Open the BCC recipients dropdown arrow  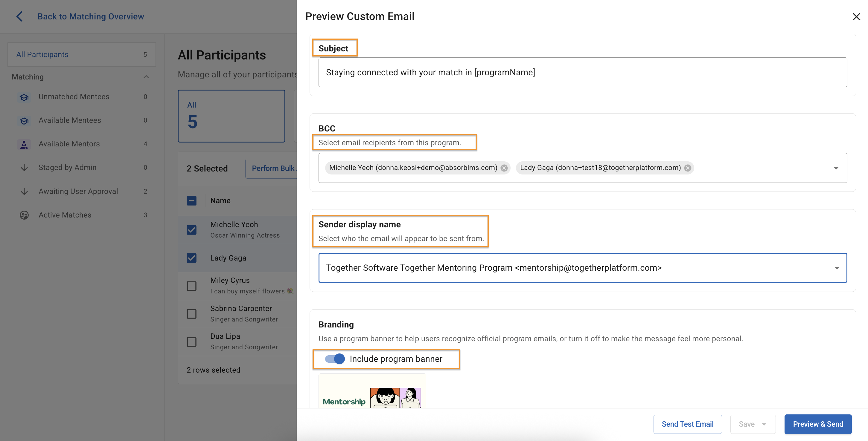[836, 168]
